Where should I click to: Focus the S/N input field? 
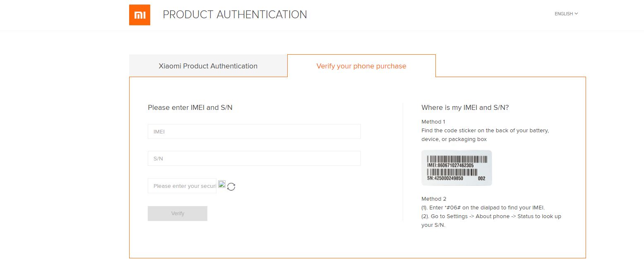[254, 158]
